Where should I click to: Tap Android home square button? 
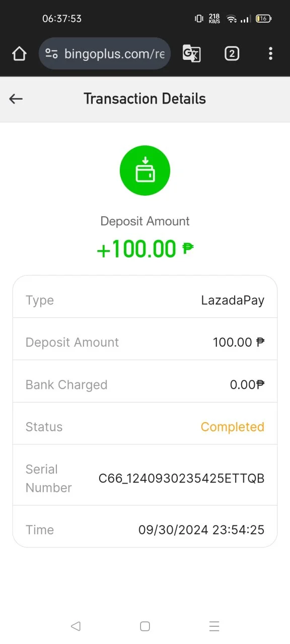click(x=145, y=626)
